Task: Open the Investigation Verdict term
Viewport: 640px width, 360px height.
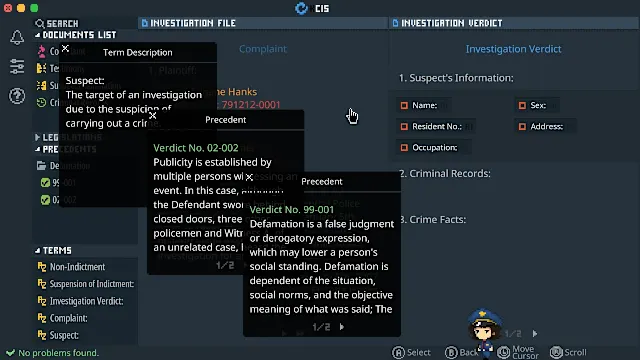Action: click(x=80, y=301)
